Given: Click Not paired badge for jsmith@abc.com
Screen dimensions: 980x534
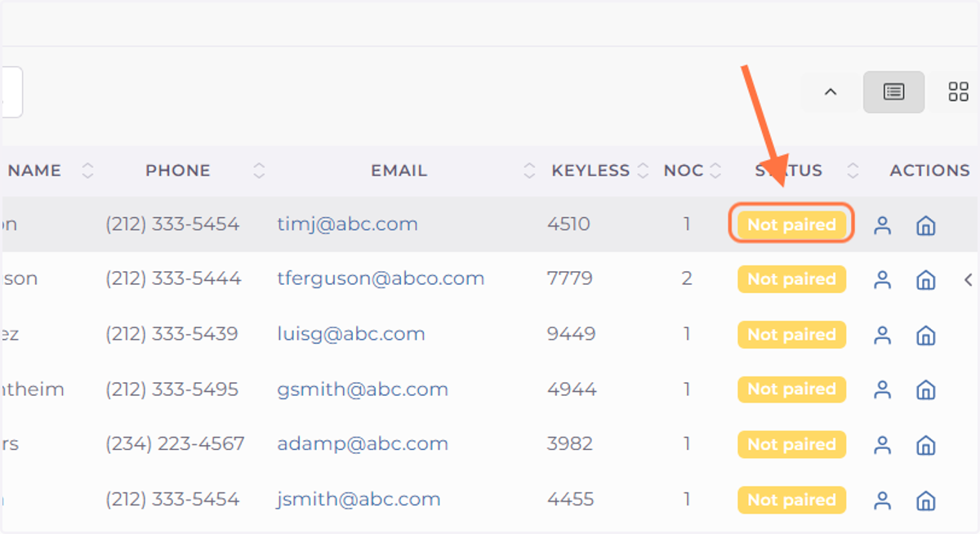Looking at the screenshot, I should pos(791,500).
